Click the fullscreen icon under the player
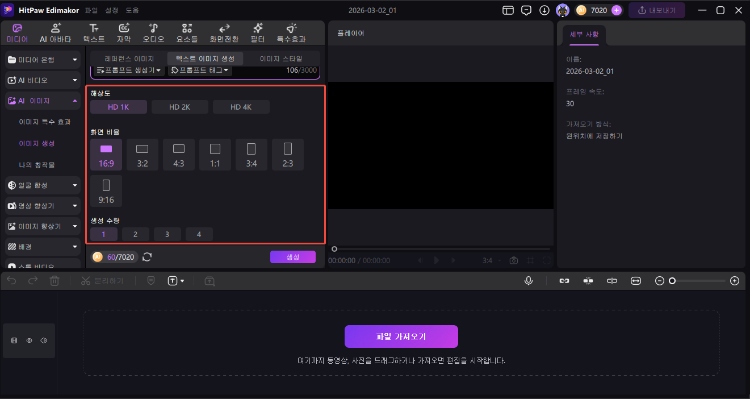Viewport: 750px width, 399px height. click(546, 260)
